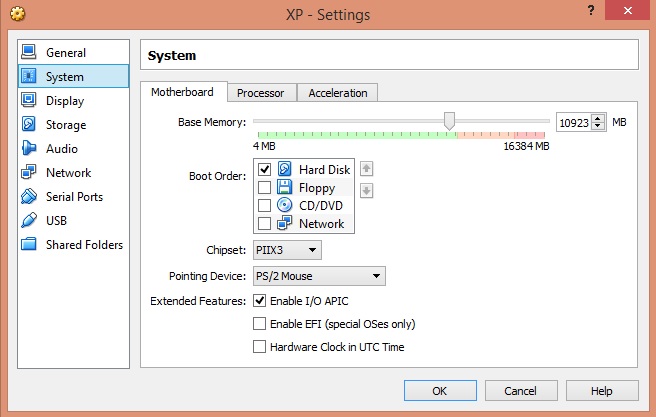Click the Base Memory slider handle

pos(450,121)
